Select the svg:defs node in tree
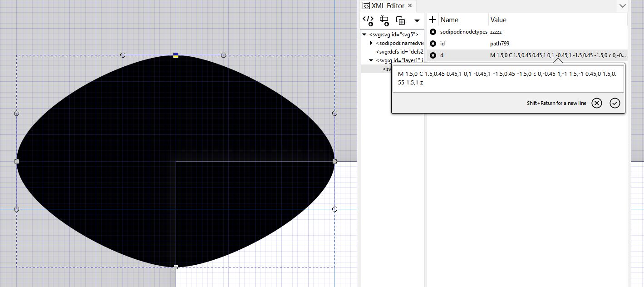 point(399,52)
